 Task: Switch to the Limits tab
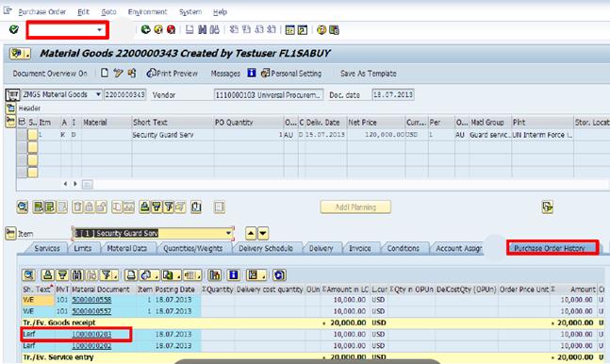pyautogui.click(x=82, y=248)
